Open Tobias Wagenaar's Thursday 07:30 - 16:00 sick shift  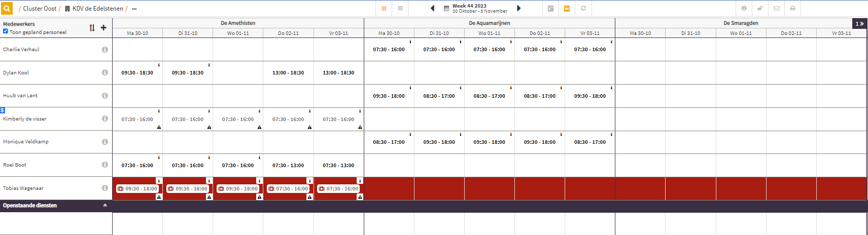coord(288,188)
